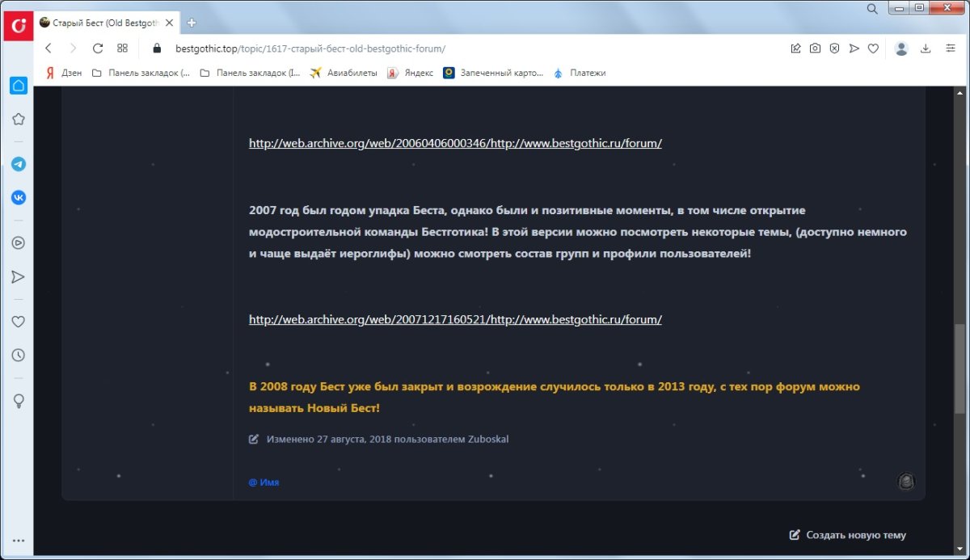The width and height of the screenshot is (970, 560).
Task: Reload the current page
Action: [x=98, y=48]
